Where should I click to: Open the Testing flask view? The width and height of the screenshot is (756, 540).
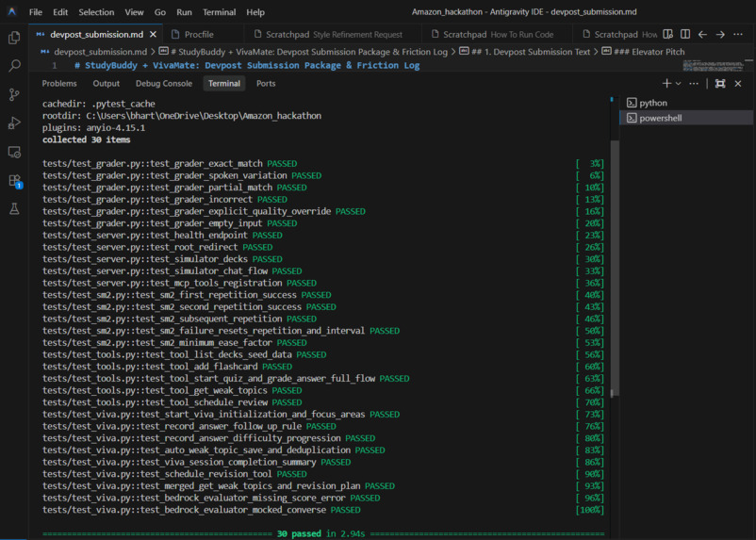click(x=14, y=209)
